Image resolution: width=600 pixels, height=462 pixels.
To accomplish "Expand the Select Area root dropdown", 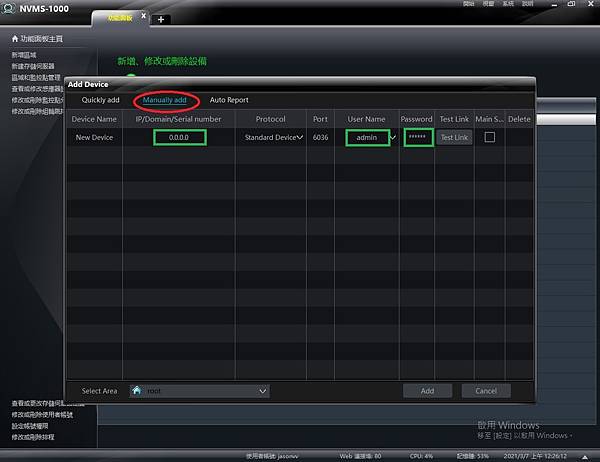I will [x=262, y=391].
